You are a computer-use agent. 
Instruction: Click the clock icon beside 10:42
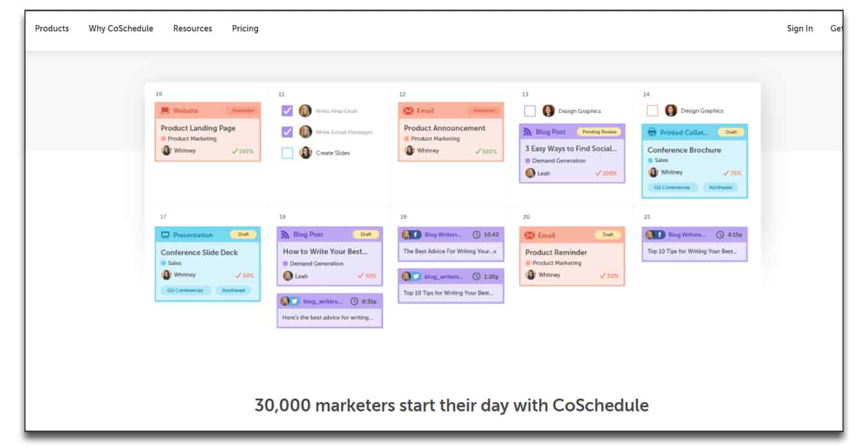[x=476, y=235]
